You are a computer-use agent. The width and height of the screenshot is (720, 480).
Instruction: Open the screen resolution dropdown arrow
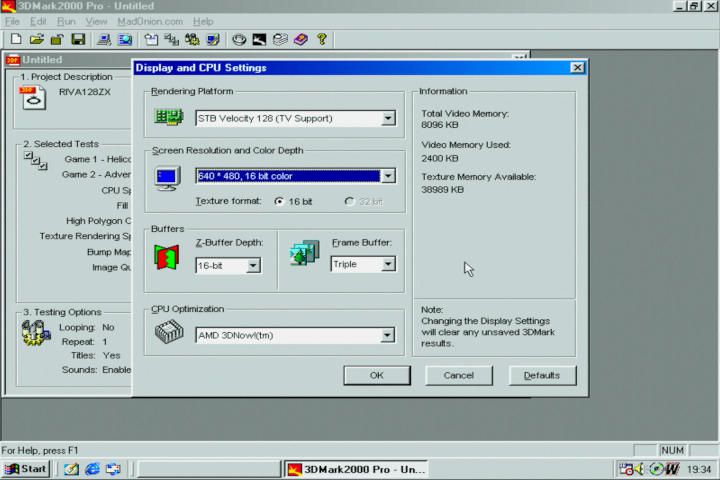(388, 176)
